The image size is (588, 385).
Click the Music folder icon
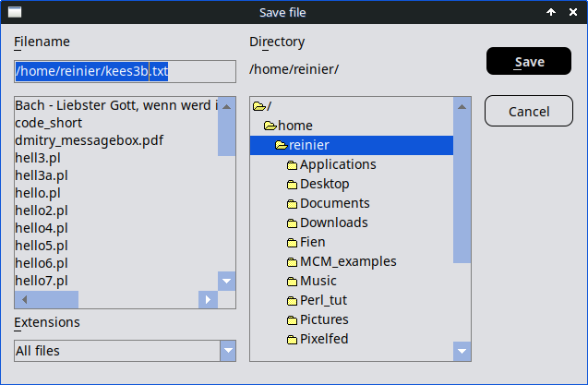[292, 282]
